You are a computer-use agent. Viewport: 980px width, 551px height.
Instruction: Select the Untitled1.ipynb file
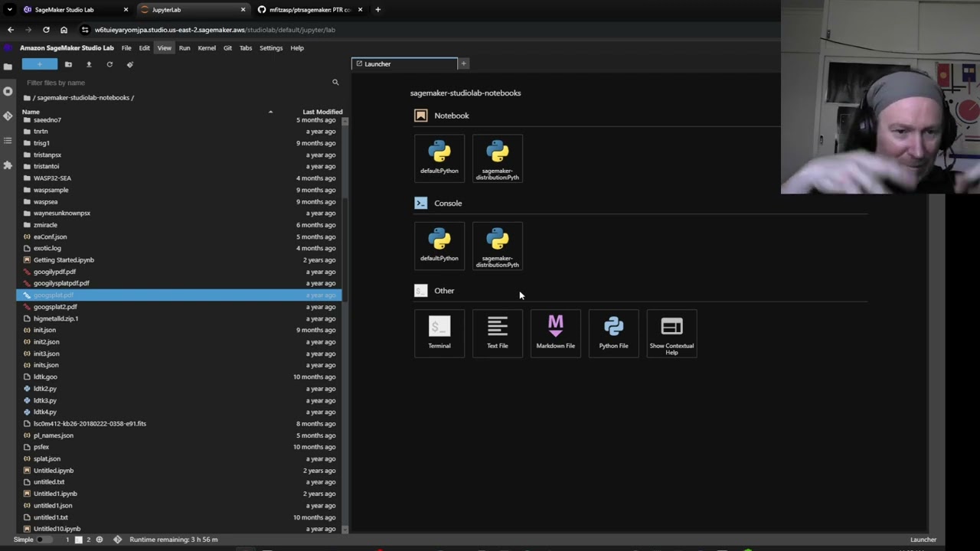(179, 494)
